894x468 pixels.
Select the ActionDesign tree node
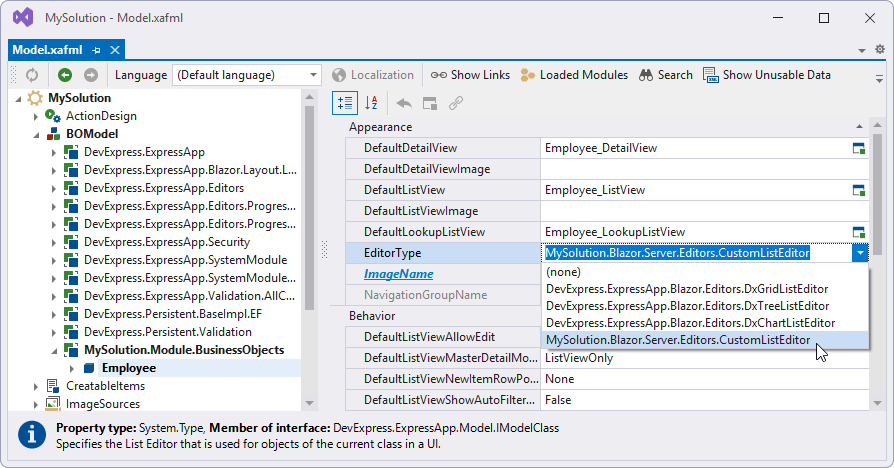pyautogui.click(x=101, y=116)
